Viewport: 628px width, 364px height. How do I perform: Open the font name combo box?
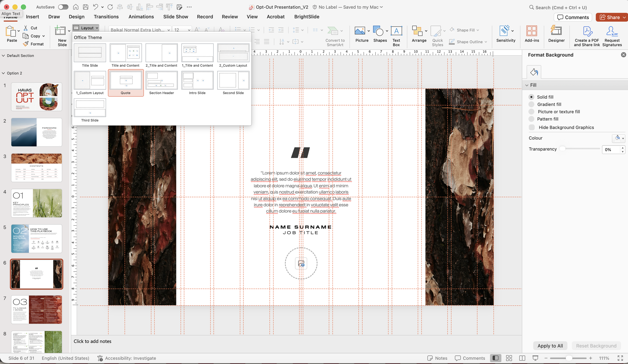pos(140,30)
